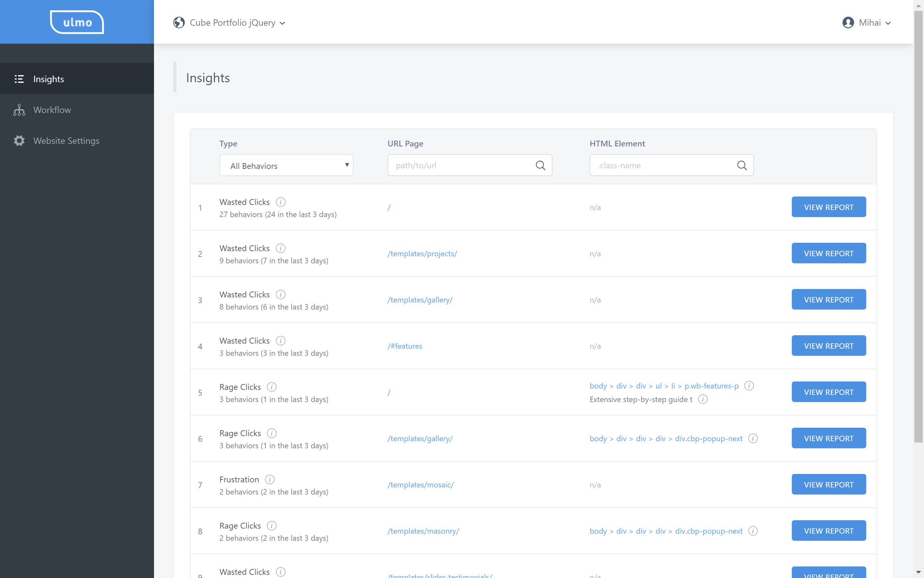Click the Workflow icon in the sidebar
The height and width of the screenshot is (578, 924).
(x=19, y=110)
